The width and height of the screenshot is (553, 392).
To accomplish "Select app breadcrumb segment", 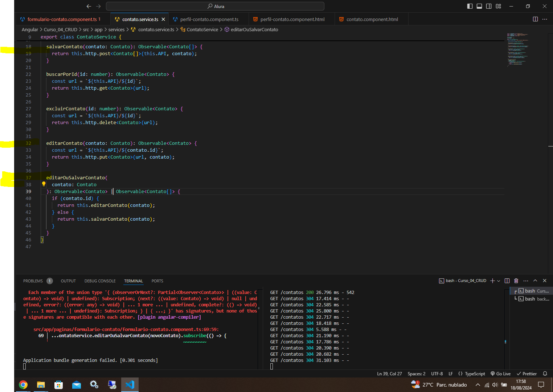I will [99, 29].
